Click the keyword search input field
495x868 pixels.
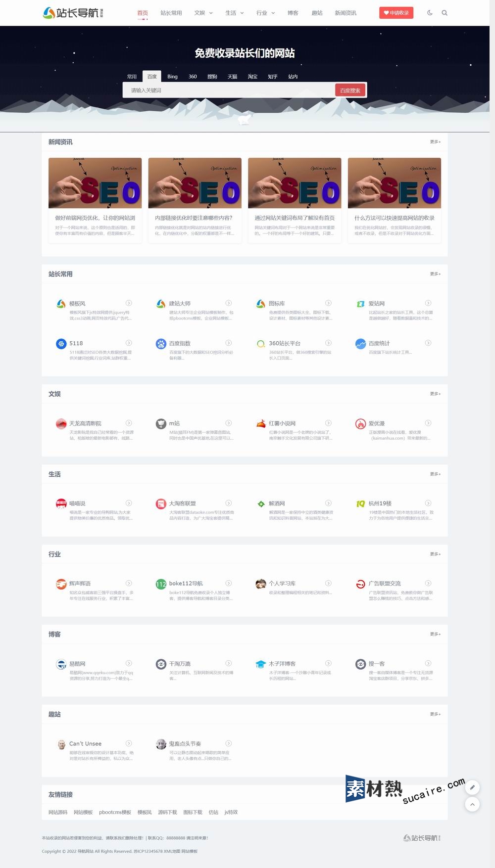point(229,91)
